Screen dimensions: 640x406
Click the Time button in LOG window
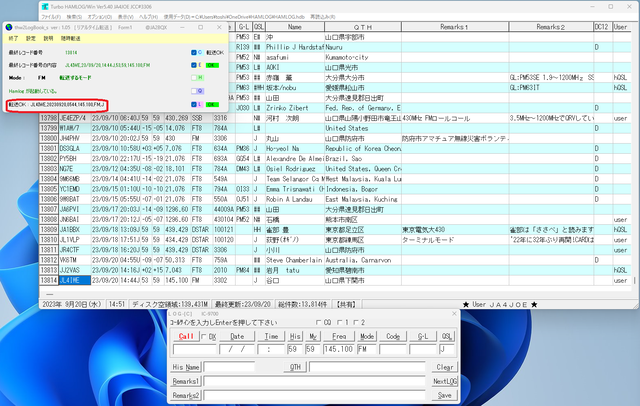tap(271, 336)
